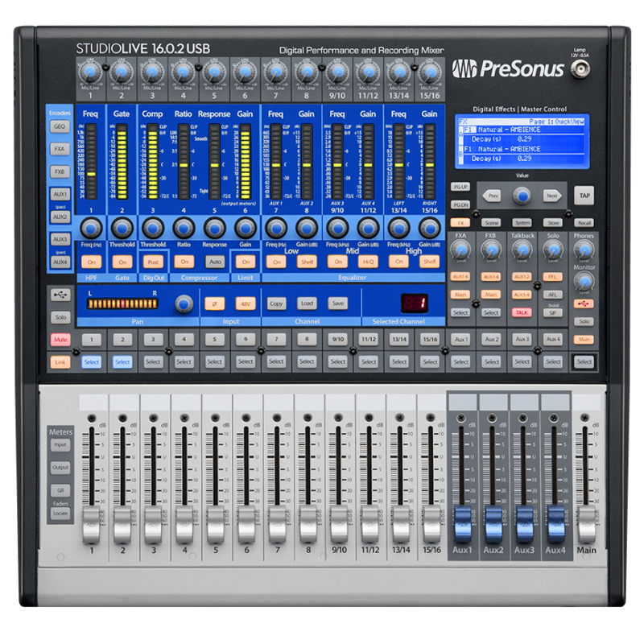
Task: Show Input meters
Action: [60, 445]
